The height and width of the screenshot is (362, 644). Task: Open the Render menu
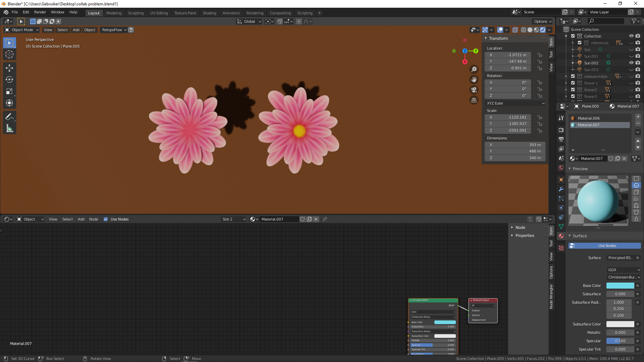40,12
